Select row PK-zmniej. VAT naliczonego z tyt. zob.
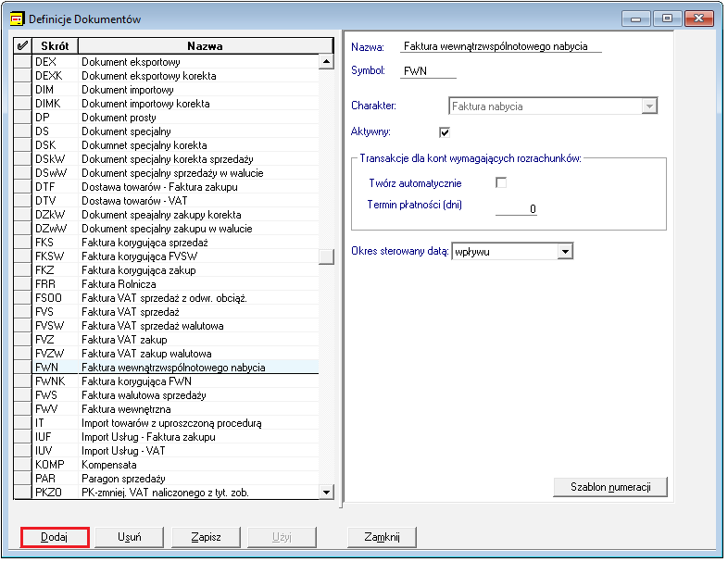 (x=175, y=493)
